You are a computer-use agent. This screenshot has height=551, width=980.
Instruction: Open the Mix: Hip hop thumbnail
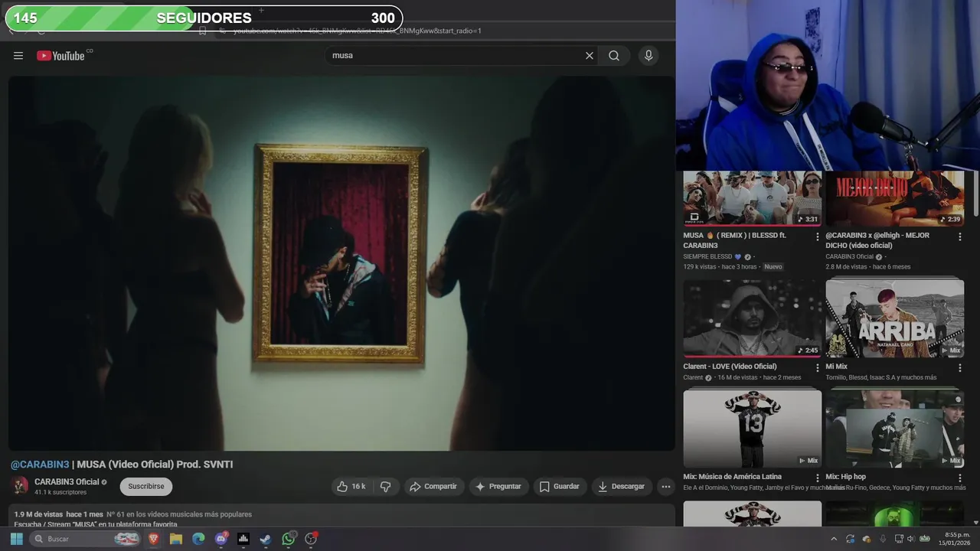tap(894, 429)
